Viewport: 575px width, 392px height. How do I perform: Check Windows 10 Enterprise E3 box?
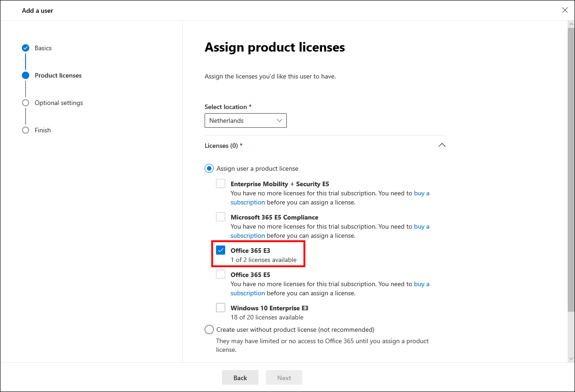click(221, 308)
